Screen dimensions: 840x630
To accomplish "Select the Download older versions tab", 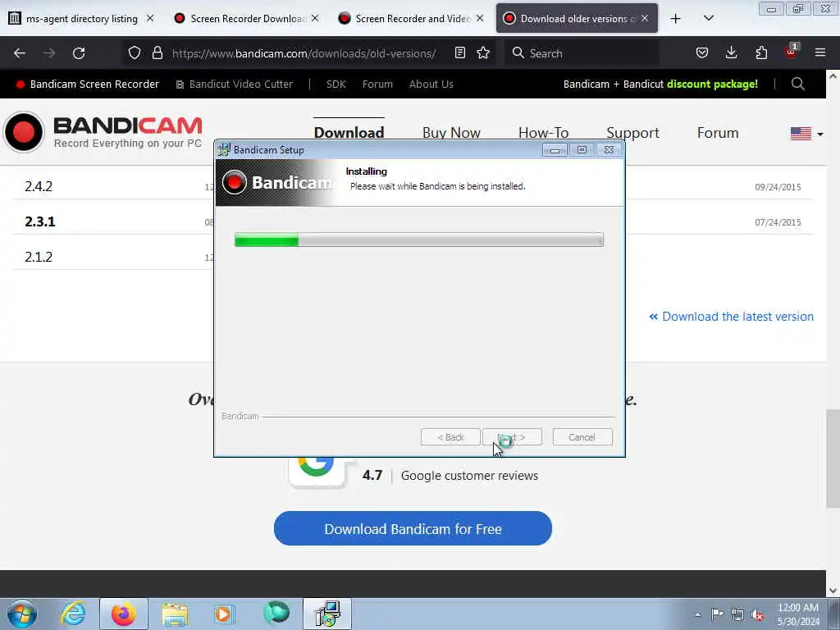I will pos(577,19).
